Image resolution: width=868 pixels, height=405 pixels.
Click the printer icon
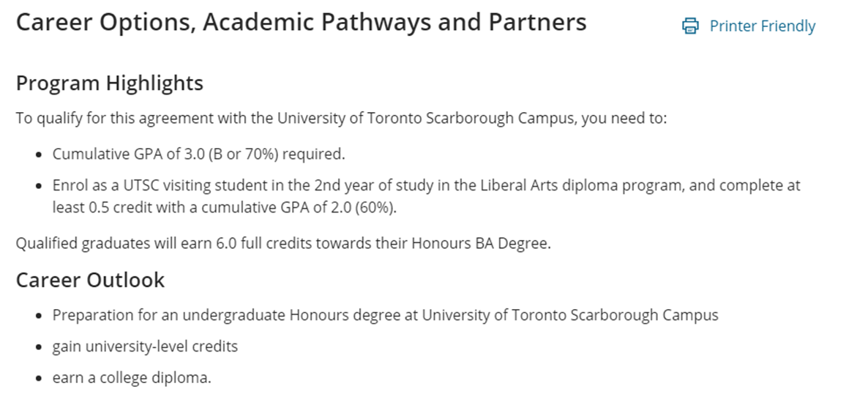[x=690, y=26]
